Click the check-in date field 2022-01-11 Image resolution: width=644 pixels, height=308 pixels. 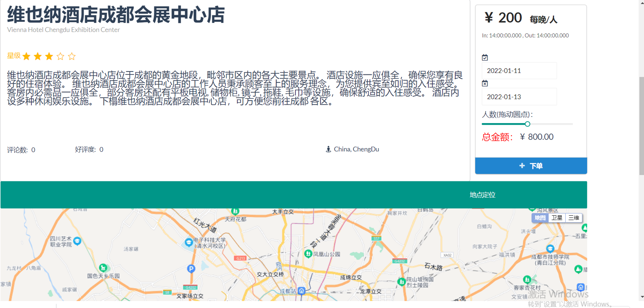pyautogui.click(x=519, y=71)
